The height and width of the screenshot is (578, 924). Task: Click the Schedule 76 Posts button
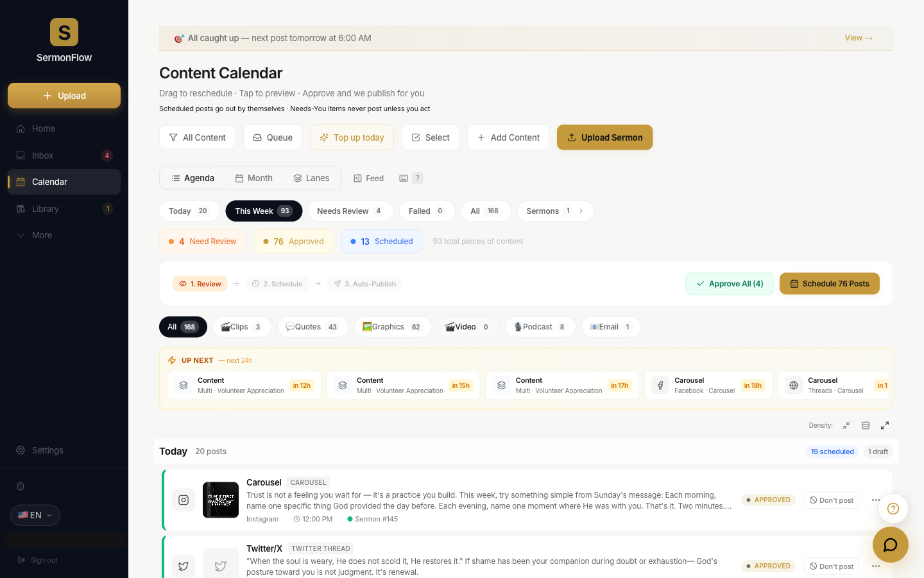coord(830,283)
